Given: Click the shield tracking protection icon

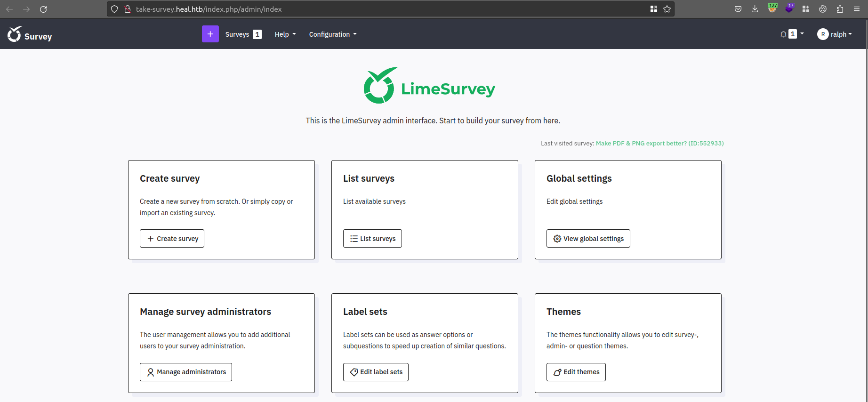Looking at the screenshot, I should click(x=114, y=9).
